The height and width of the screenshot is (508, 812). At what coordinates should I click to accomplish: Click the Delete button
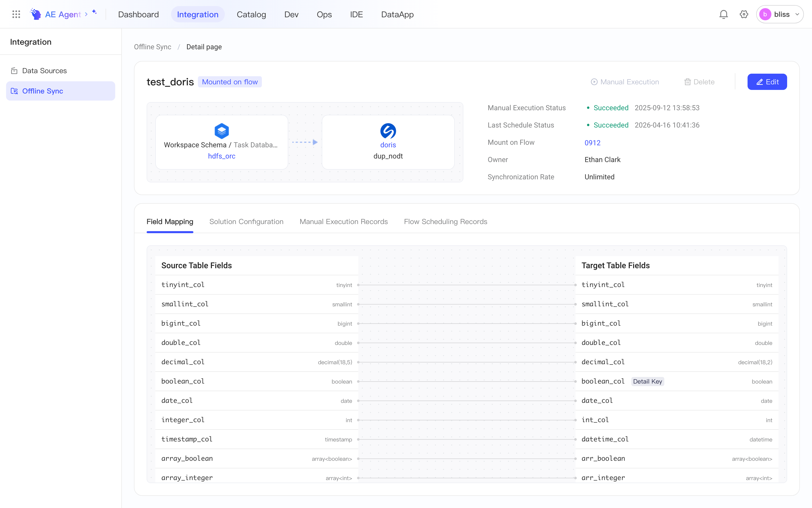click(x=699, y=82)
